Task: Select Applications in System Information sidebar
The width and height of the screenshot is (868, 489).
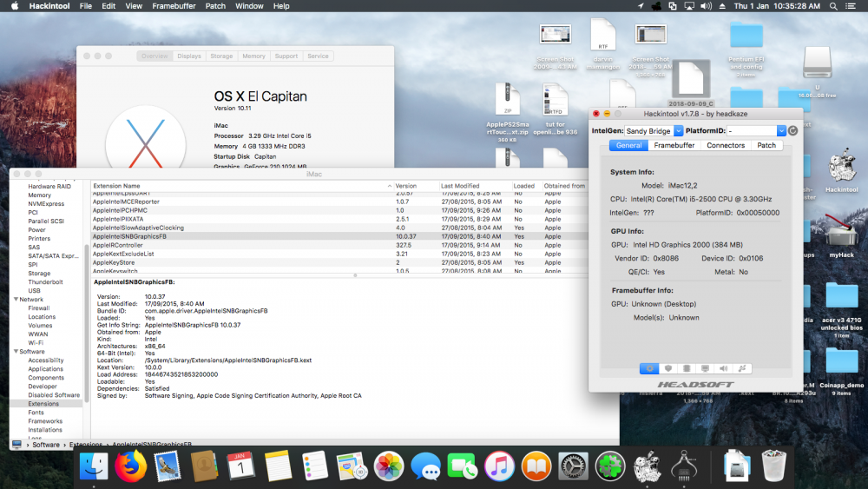Action: (x=45, y=369)
